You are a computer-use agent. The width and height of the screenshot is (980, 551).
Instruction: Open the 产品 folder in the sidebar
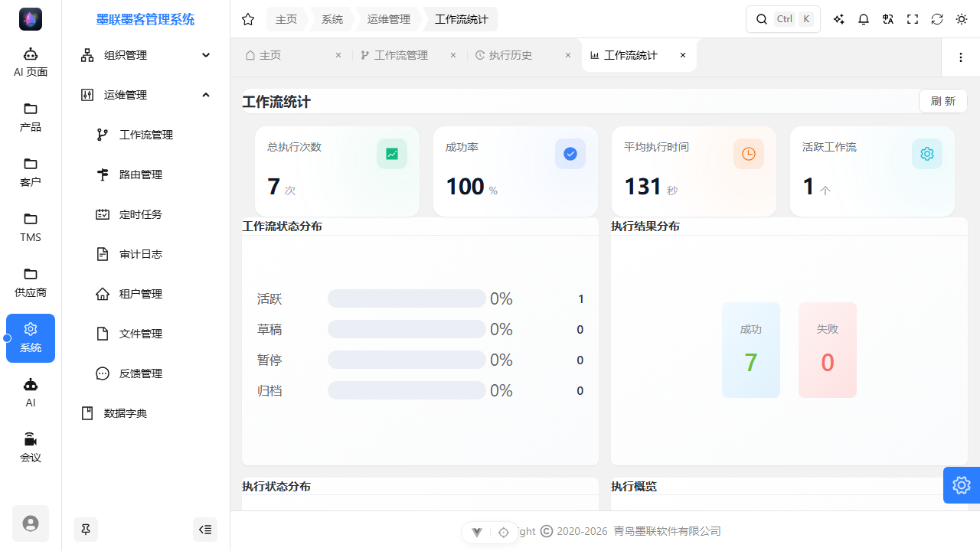click(x=31, y=118)
